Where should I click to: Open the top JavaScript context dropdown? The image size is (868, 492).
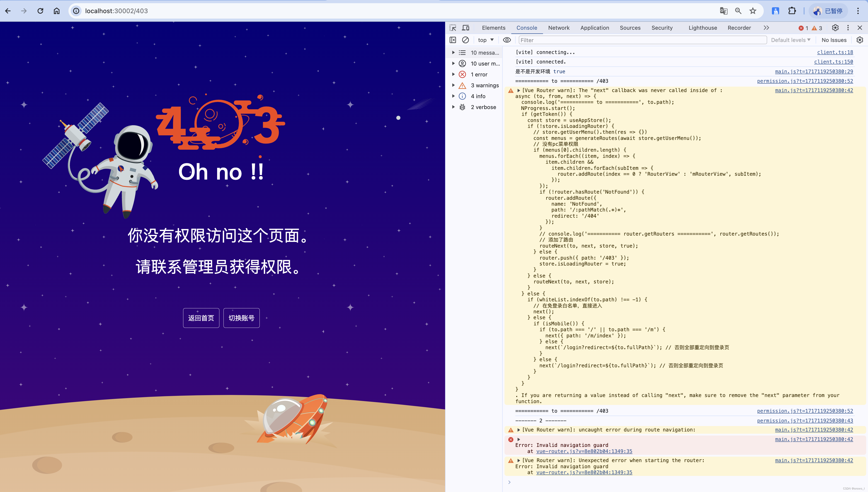tap(486, 40)
